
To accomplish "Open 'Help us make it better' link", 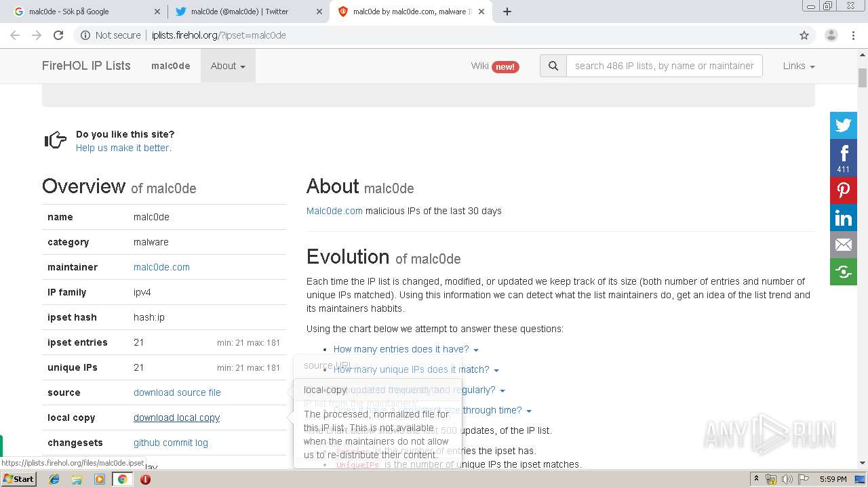I will (123, 148).
